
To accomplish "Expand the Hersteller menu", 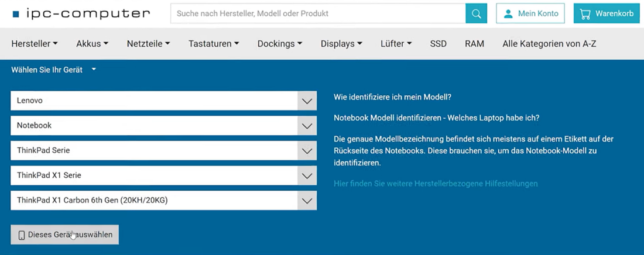I will click(35, 43).
